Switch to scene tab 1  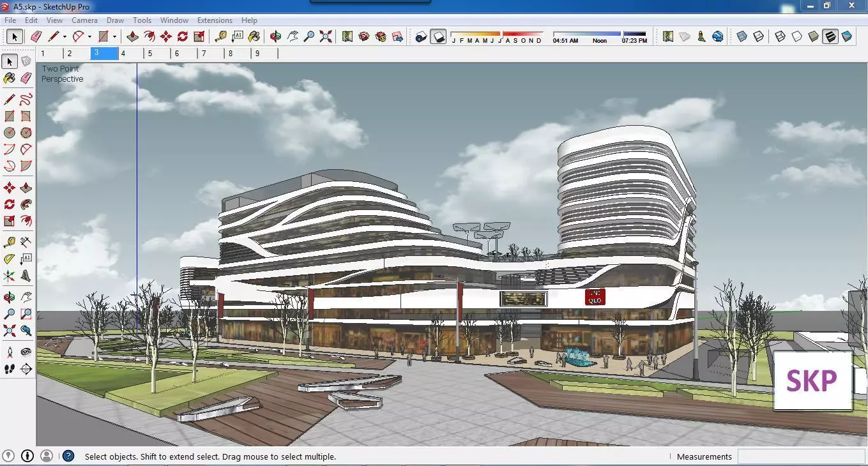click(50, 54)
